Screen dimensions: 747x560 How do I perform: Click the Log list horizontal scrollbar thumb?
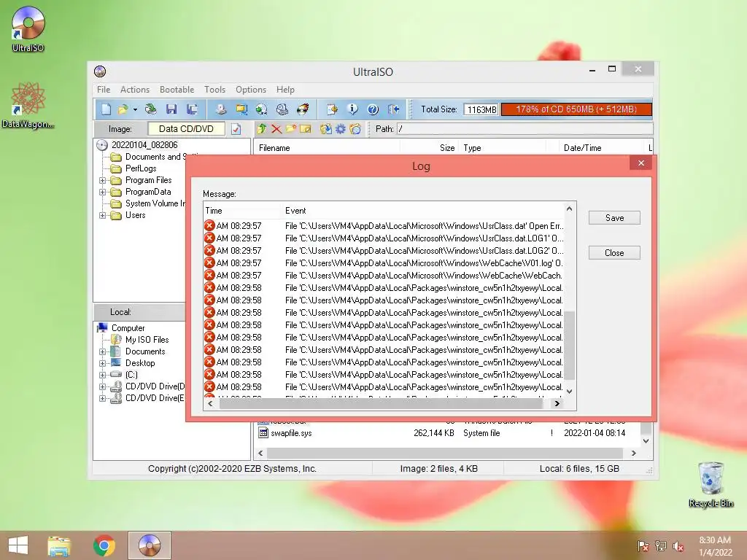coord(381,403)
